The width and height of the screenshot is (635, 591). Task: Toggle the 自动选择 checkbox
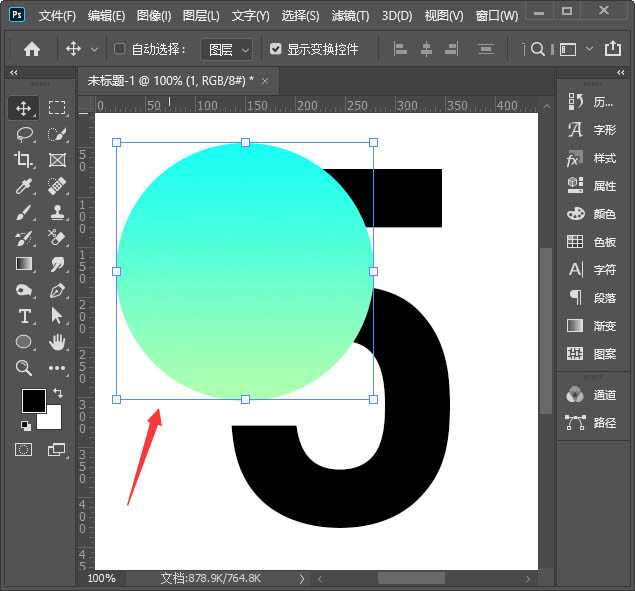click(x=120, y=49)
